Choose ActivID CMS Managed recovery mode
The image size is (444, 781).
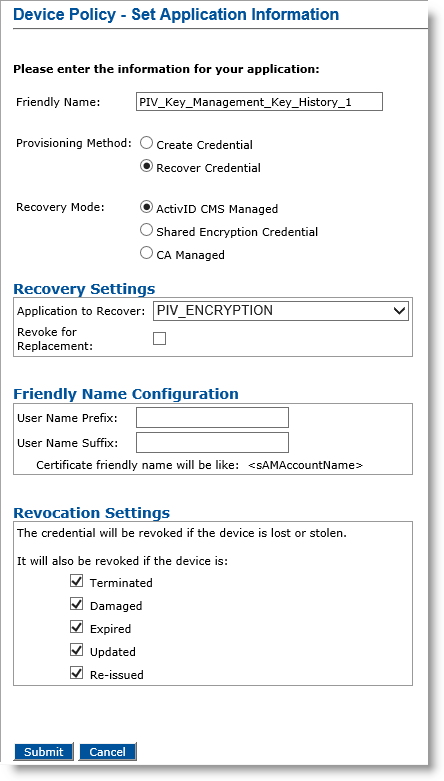pyautogui.click(x=146, y=207)
